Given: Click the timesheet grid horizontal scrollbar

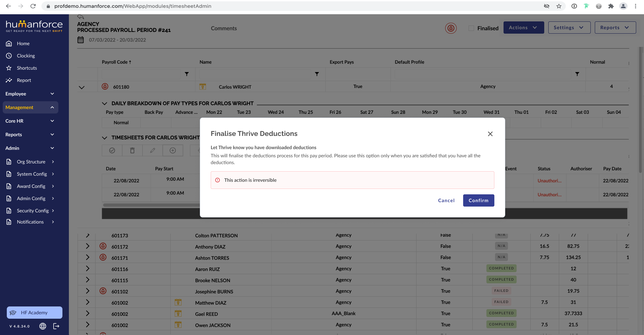Looking at the screenshot, I should tap(152, 205).
